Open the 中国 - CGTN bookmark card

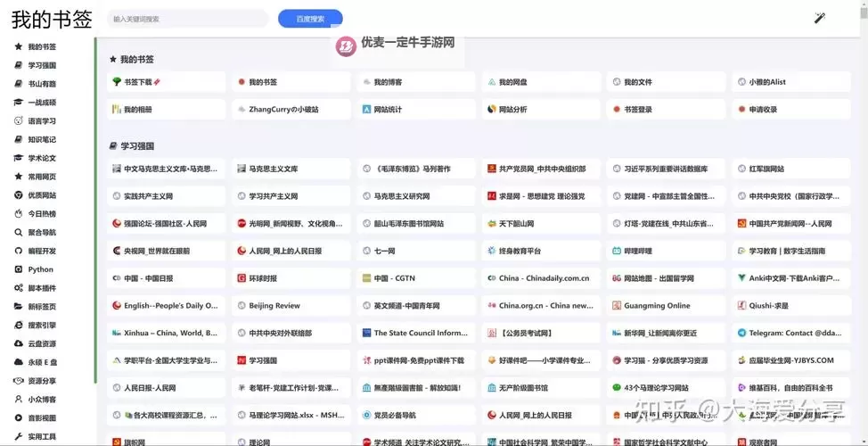click(416, 278)
